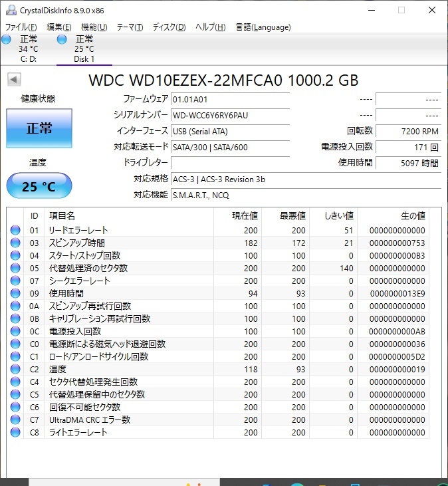Click the 5097 時間 power on hours value
This screenshot has width=448, height=486.
tap(408, 163)
